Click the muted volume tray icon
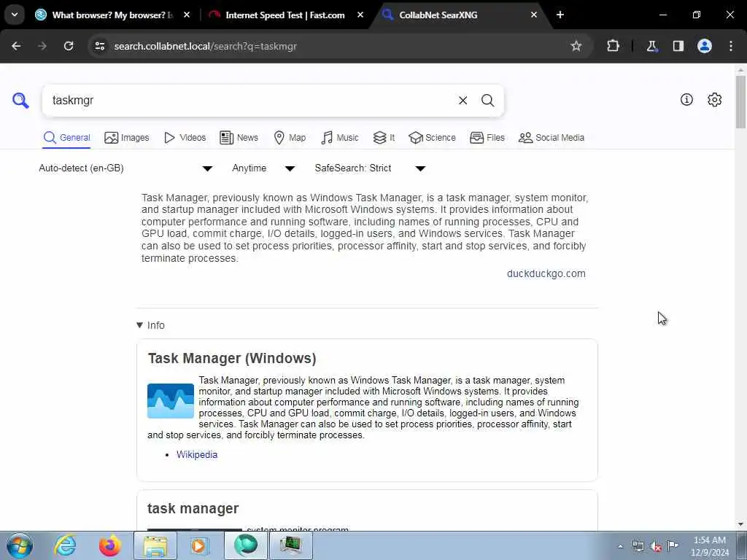Viewport: 747px width, 560px height. (656, 547)
